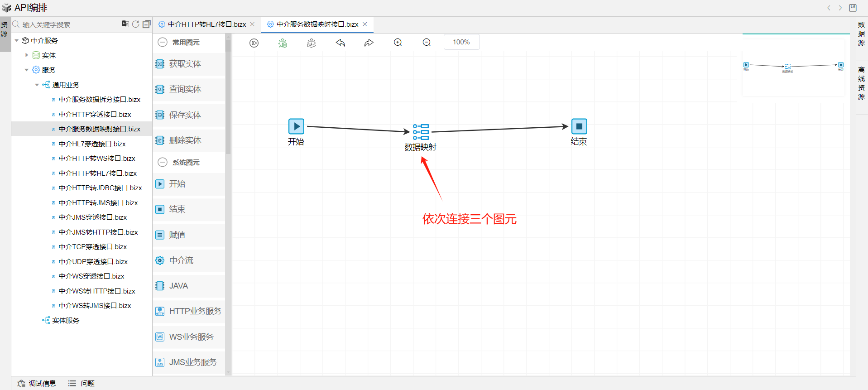Screen dimensions: 868x390
Task: Switch to the 中介HTTP转HL7接口.bizx tab
Action: [x=207, y=24]
